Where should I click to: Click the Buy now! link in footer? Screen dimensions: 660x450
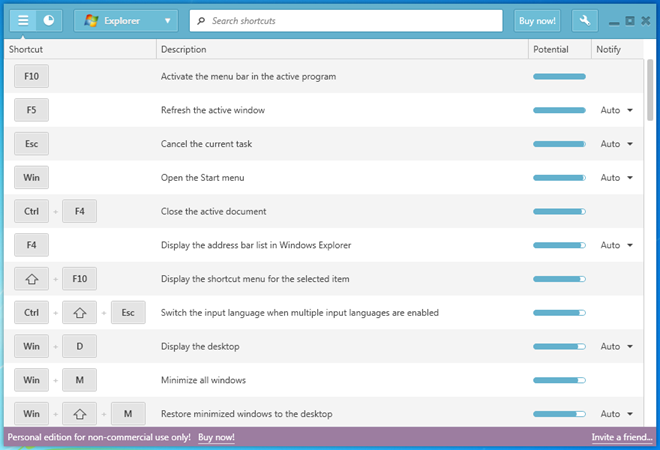(216, 438)
